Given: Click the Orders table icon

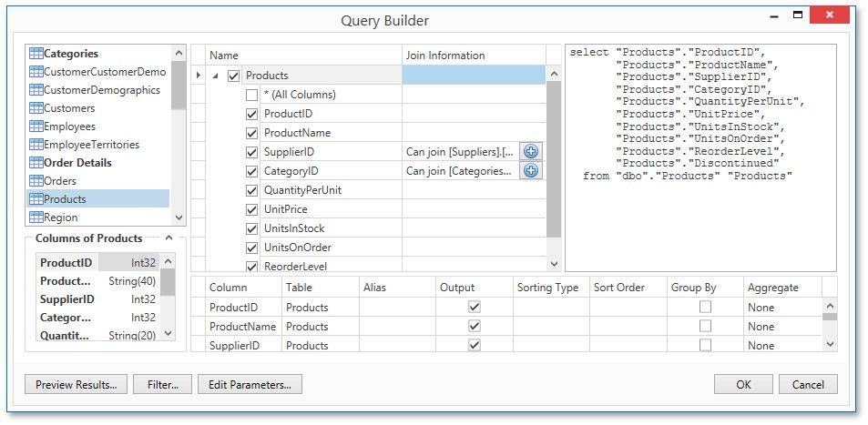Looking at the screenshot, I should [x=36, y=181].
